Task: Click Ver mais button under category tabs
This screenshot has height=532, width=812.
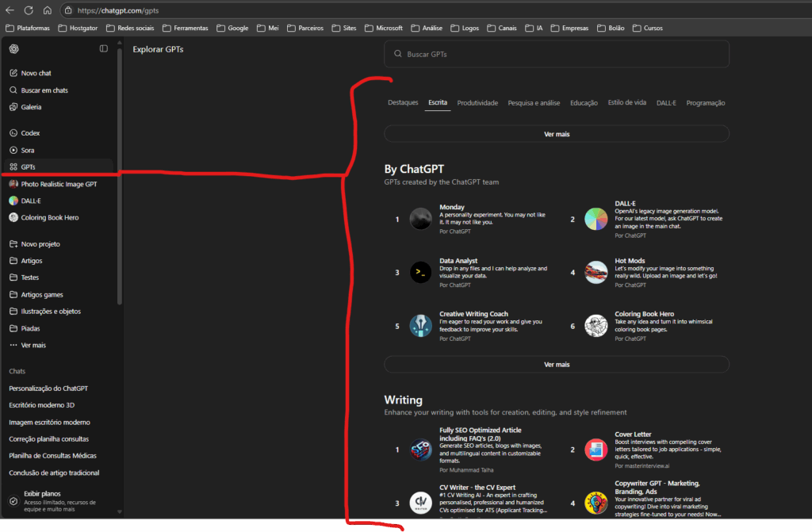Action: [557, 134]
